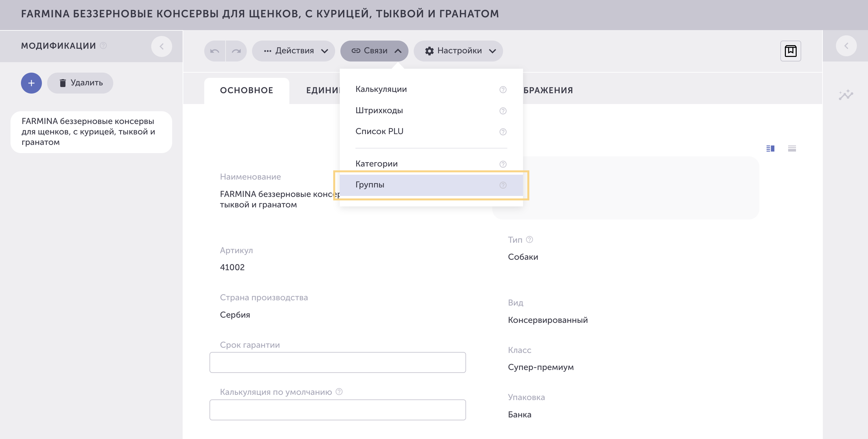Click help icon beside Модификации heading
Screen dimensions: 868x439
click(x=103, y=45)
